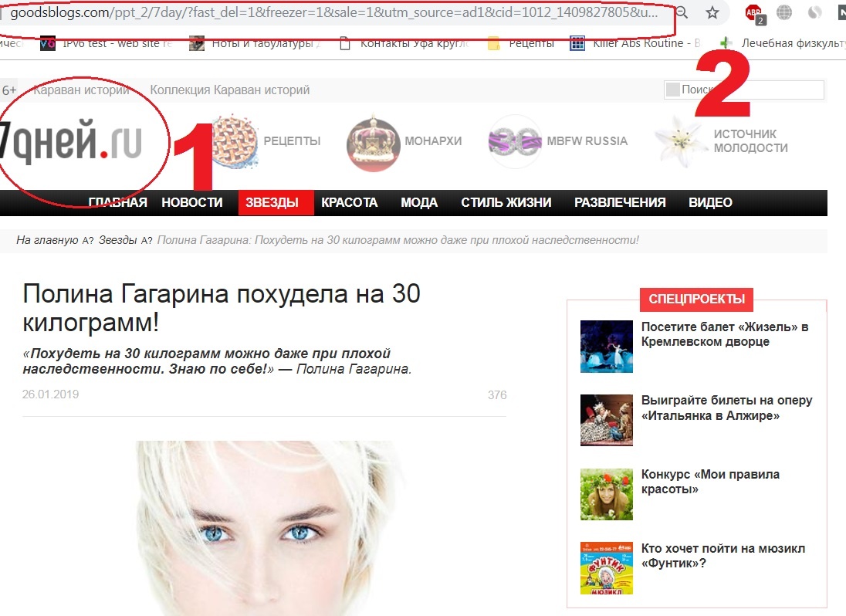Open the Ноты и табулатуры bookmark
This screenshot has height=616, width=846.
pyautogui.click(x=255, y=43)
